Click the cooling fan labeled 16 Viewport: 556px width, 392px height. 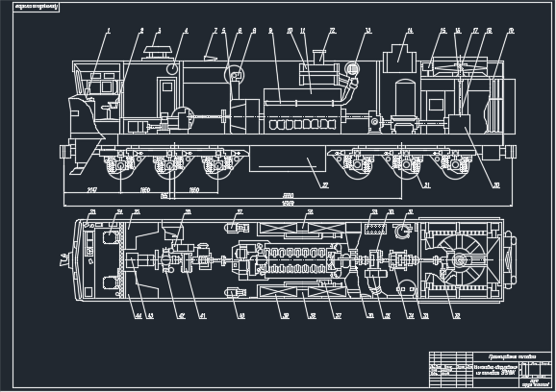pyautogui.click(x=460, y=67)
